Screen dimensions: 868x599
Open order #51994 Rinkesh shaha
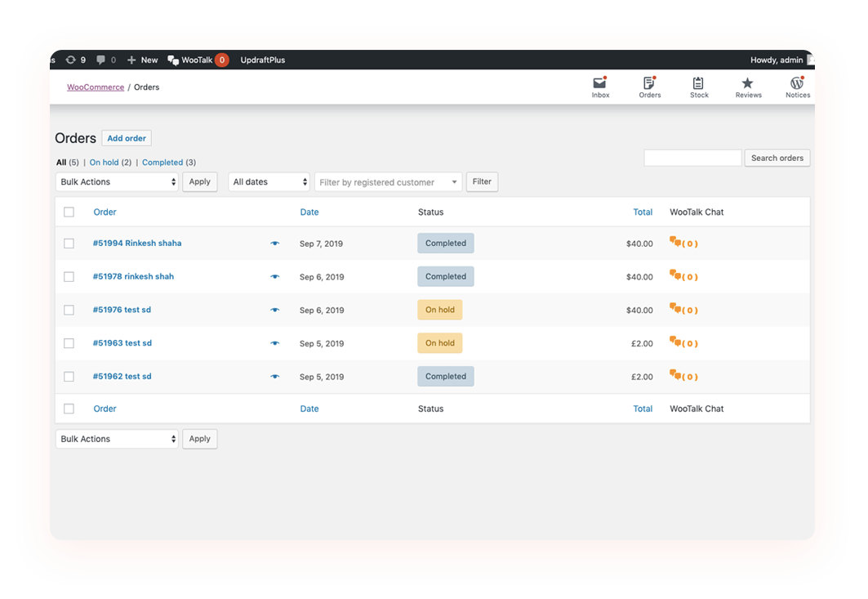click(136, 244)
